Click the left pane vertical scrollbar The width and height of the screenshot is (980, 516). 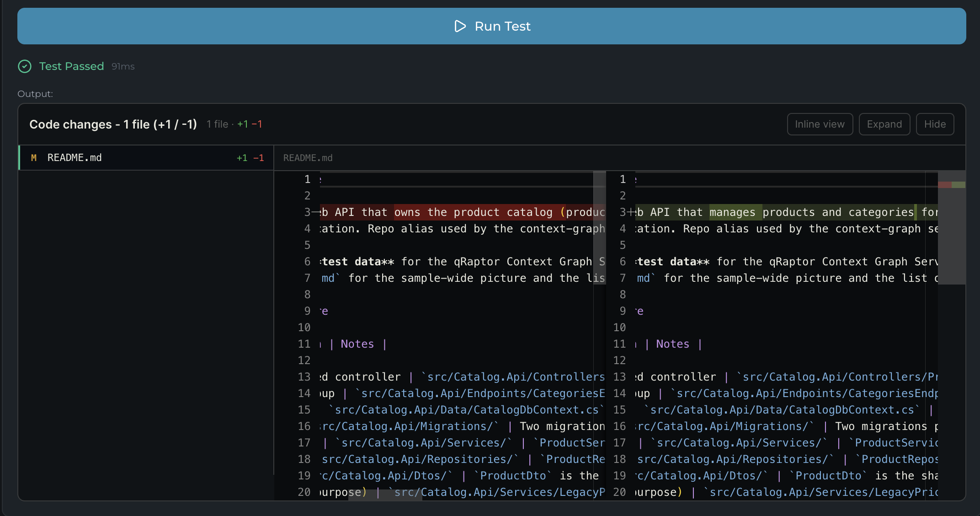pos(599,227)
